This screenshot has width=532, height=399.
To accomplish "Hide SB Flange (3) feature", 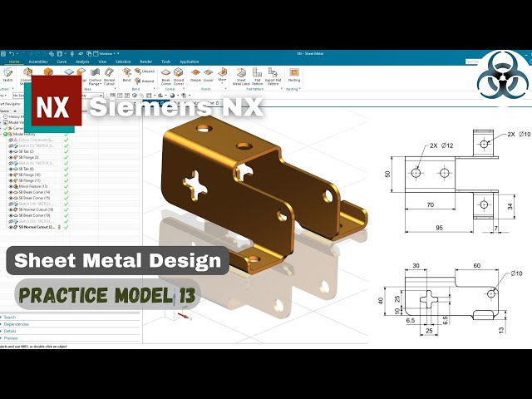I will pos(11,157).
